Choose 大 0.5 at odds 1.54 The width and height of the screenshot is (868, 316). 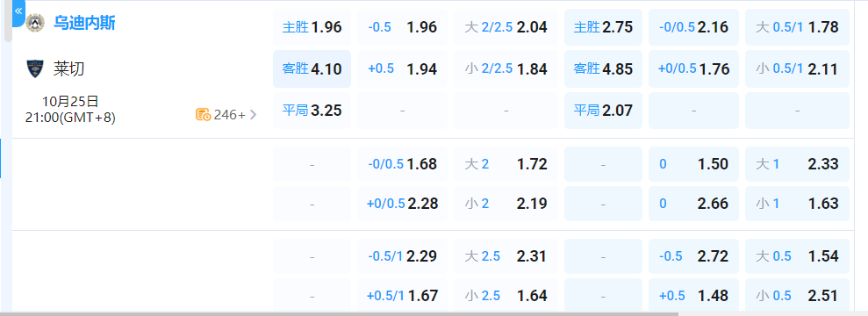tap(797, 256)
